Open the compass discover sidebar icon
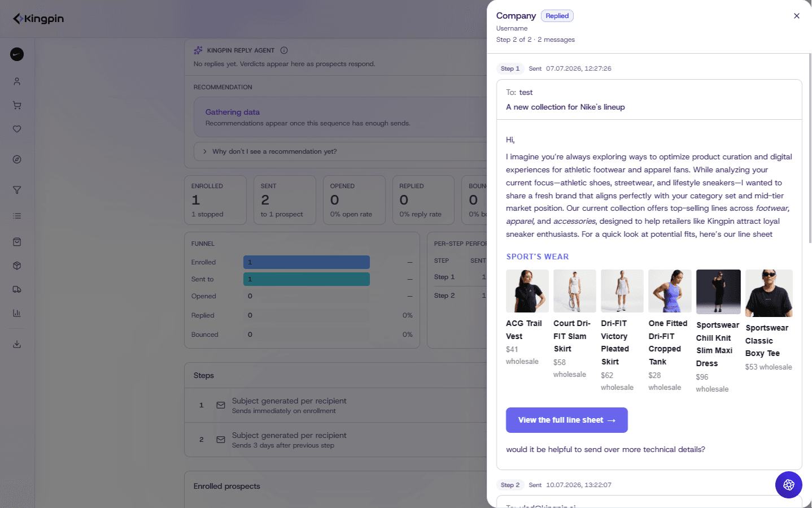The image size is (812, 508). (x=17, y=159)
